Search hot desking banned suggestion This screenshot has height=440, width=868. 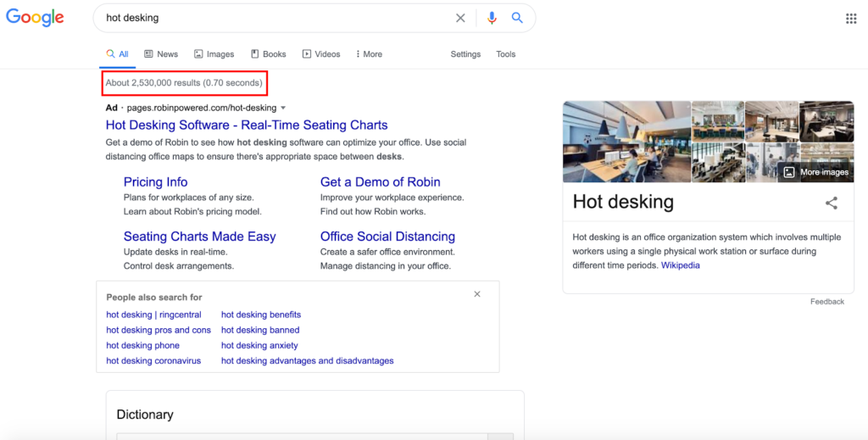point(260,330)
